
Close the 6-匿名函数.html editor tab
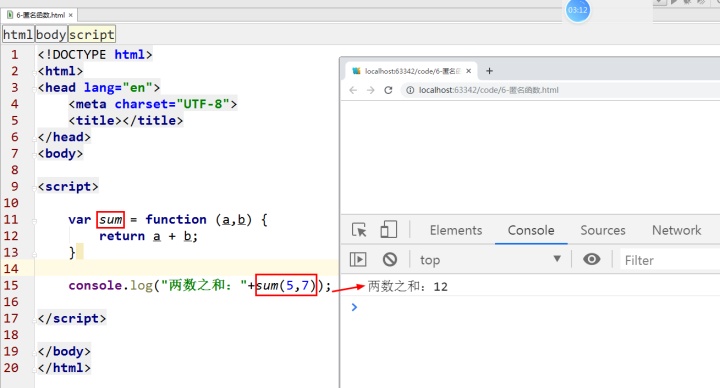71,15
